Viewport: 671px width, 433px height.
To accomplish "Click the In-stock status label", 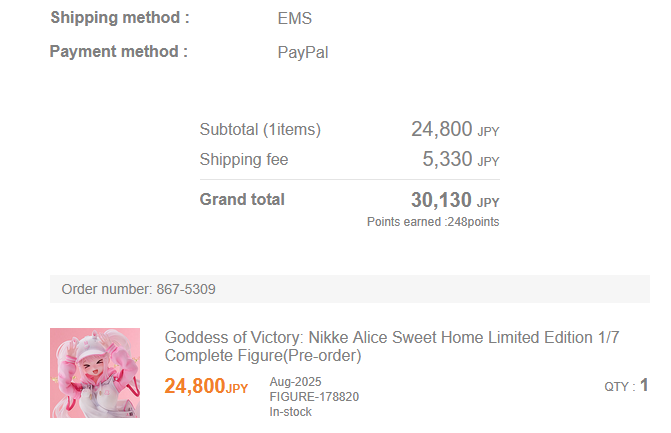I will pos(287,411).
